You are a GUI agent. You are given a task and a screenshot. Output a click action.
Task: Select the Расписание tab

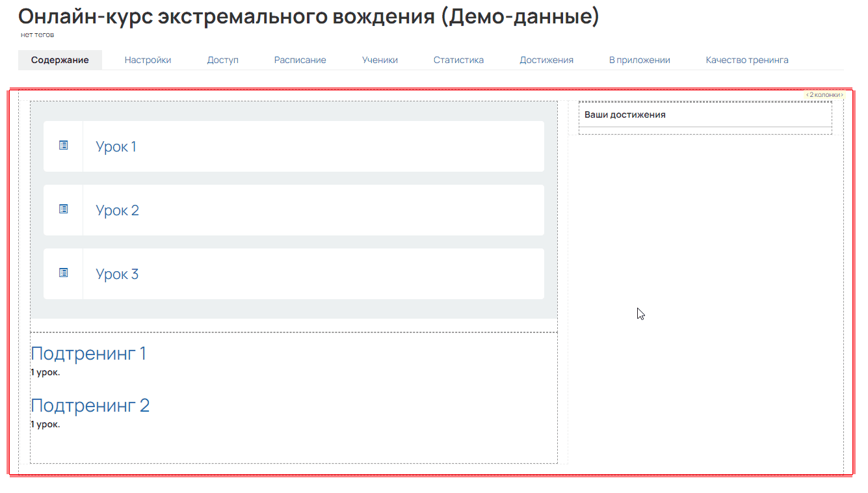(x=300, y=59)
